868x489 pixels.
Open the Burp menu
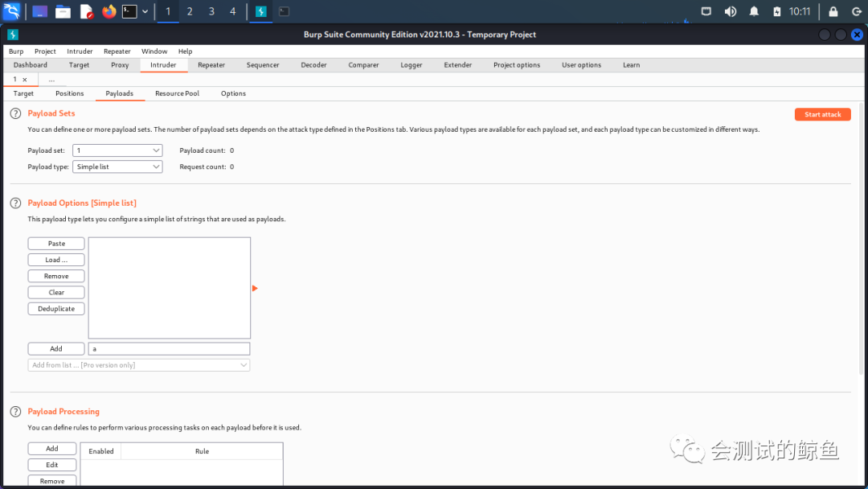(16, 51)
